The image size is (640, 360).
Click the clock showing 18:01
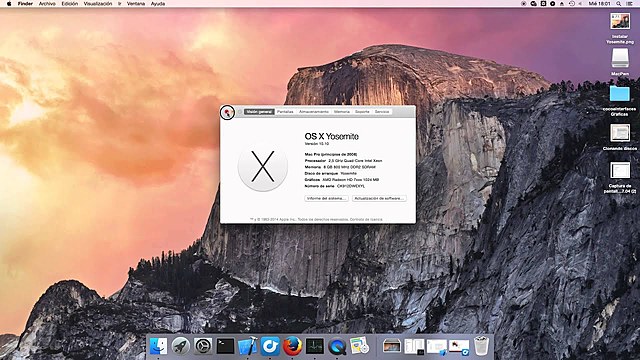coord(599,4)
